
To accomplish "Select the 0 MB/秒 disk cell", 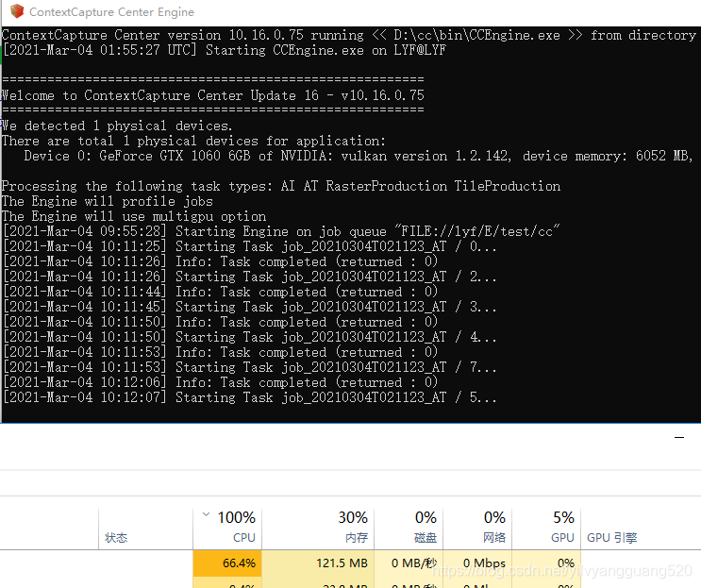I will (x=409, y=563).
